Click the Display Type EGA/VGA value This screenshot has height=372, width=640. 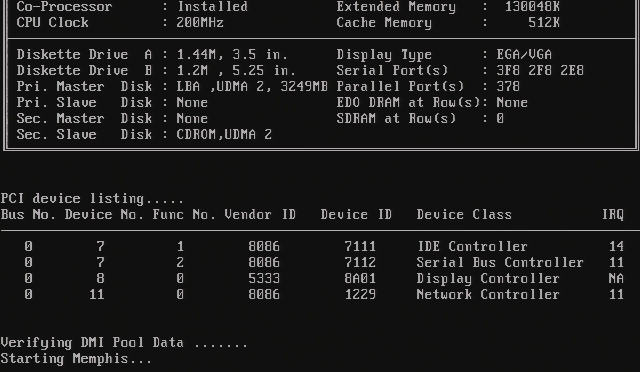click(524, 54)
